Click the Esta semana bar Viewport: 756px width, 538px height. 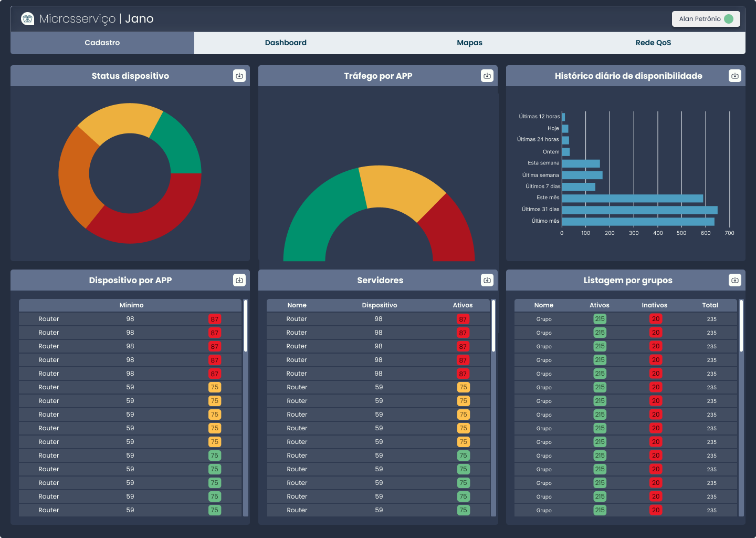coord(581,163)
